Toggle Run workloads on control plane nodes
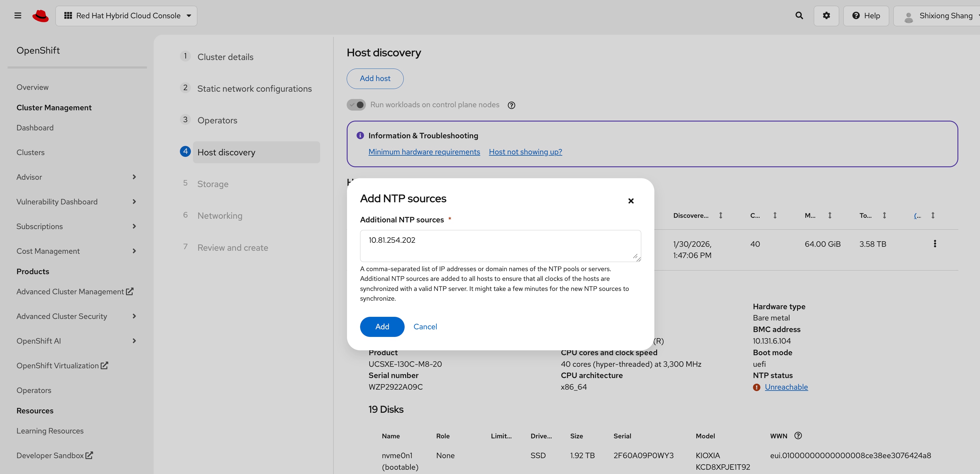The image size is (980, 474). click(x=356, y=104)
